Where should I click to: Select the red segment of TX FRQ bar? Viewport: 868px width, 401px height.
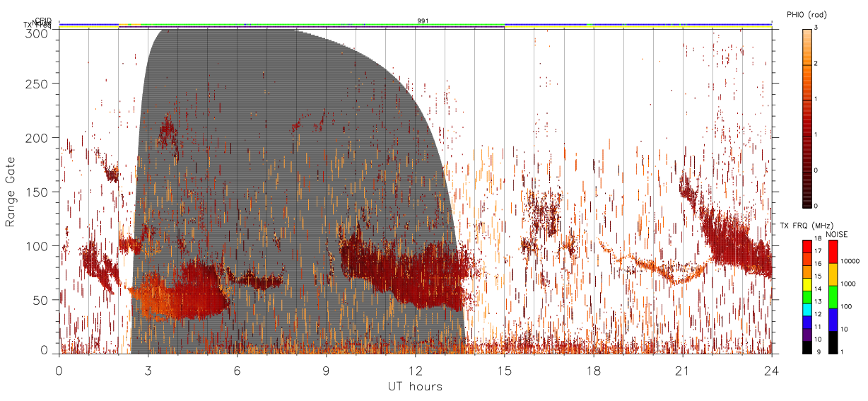807,246
